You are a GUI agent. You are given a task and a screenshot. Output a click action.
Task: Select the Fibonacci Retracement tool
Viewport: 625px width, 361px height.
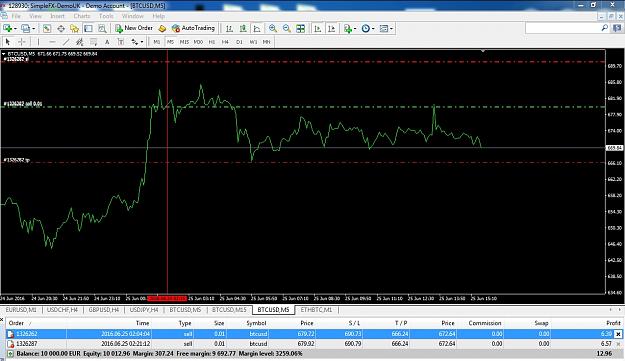pyautogui.click(x=94, y=42)
